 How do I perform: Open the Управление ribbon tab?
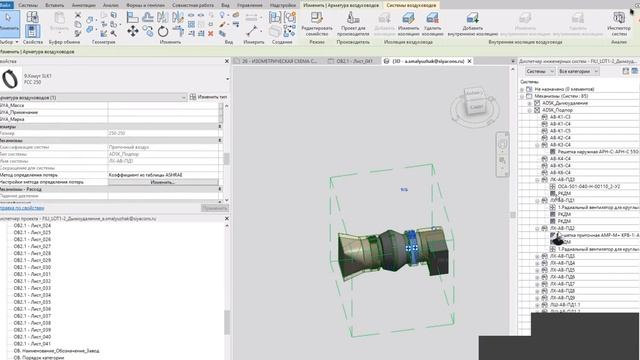250,5
